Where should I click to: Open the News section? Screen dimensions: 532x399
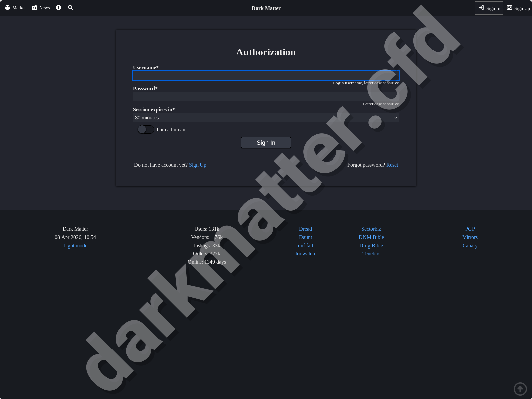(45, 7)
